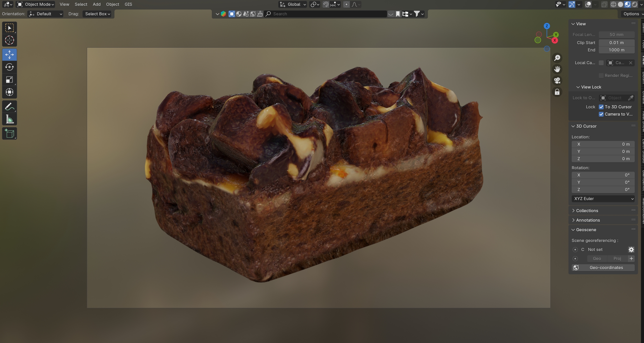Select the Measure tool

coord(10,120)
